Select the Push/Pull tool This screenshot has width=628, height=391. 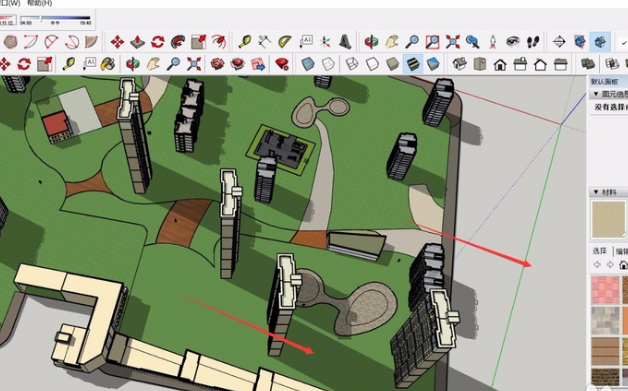[x=137, y=42]
